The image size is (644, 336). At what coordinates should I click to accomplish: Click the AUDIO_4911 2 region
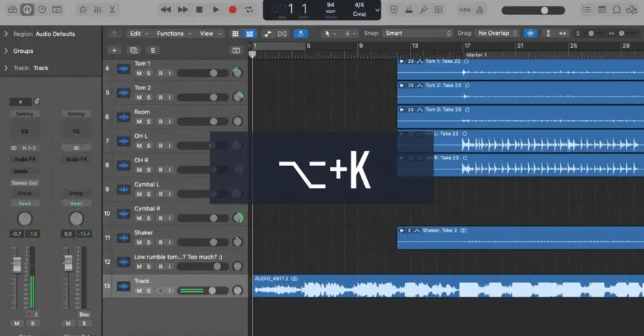click(x=448, y=286)
